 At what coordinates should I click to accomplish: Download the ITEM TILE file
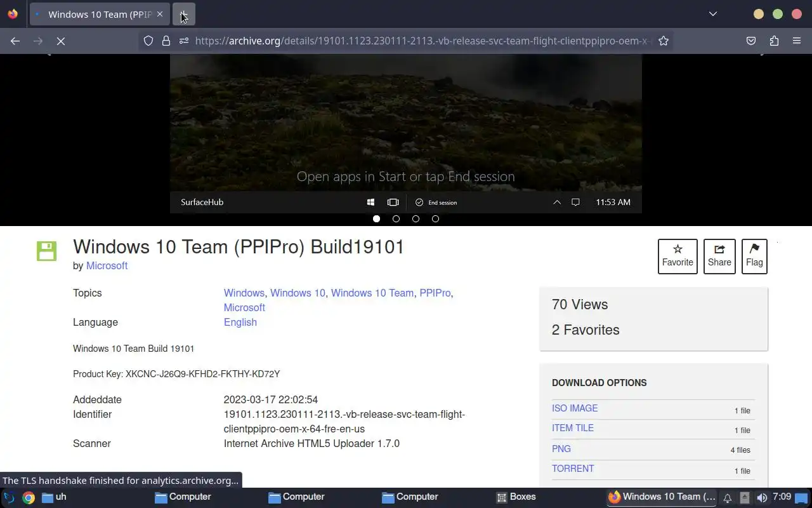(573, 428)
